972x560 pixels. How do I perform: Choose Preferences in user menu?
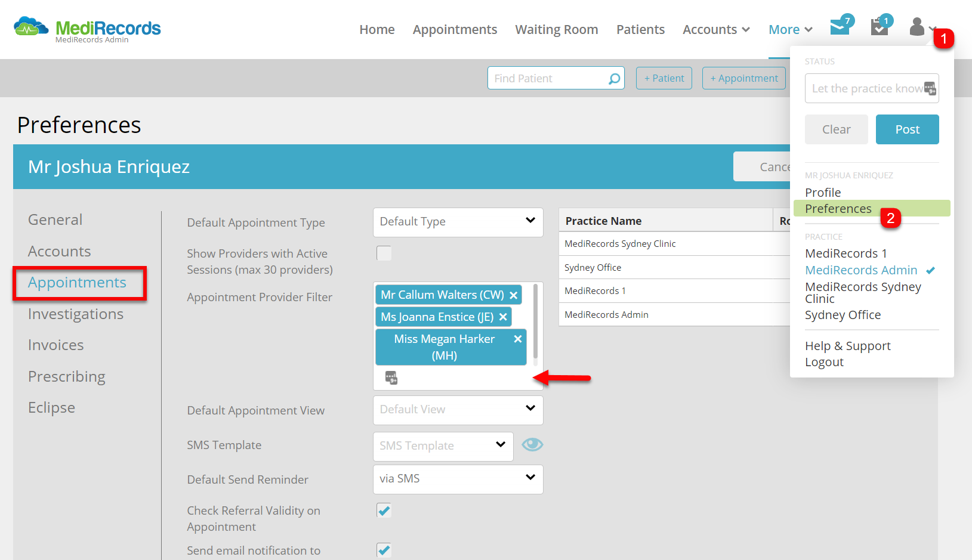872,208
